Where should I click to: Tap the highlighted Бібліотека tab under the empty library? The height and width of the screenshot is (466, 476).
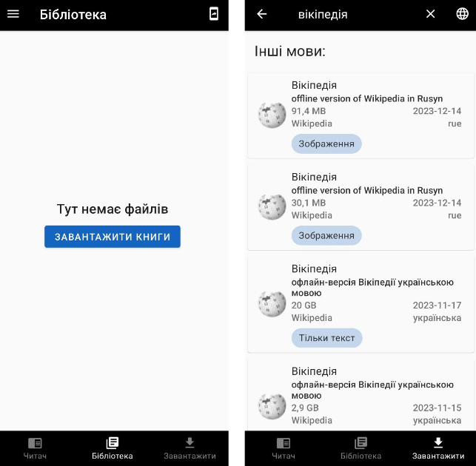[113, 448]
